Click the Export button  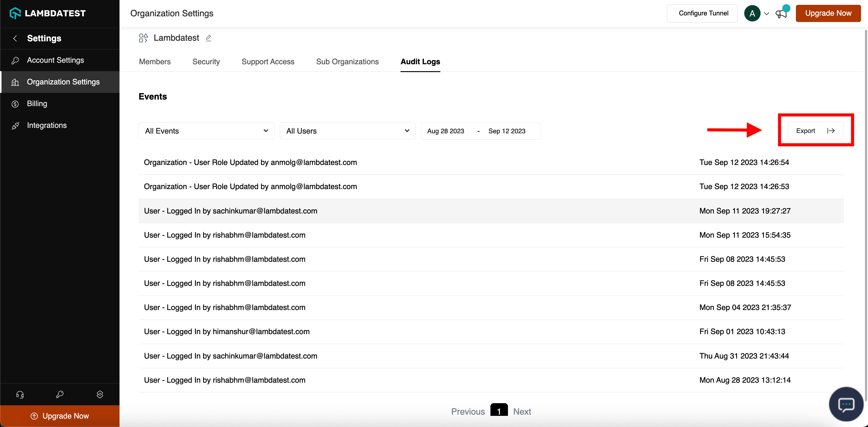815,131
